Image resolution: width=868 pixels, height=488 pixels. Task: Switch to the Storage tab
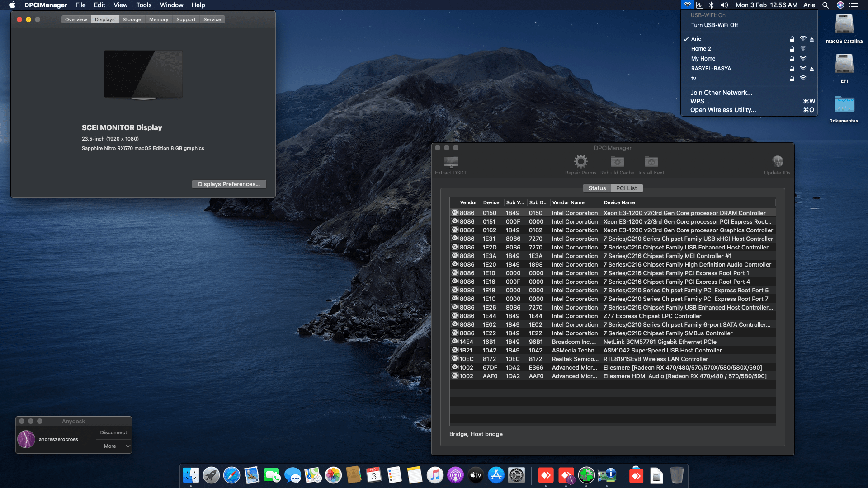pos(132,19)
